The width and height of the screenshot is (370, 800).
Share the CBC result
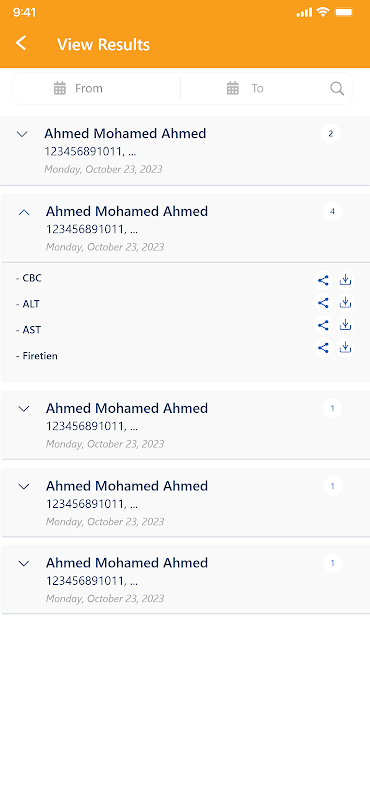pos(323,280)
